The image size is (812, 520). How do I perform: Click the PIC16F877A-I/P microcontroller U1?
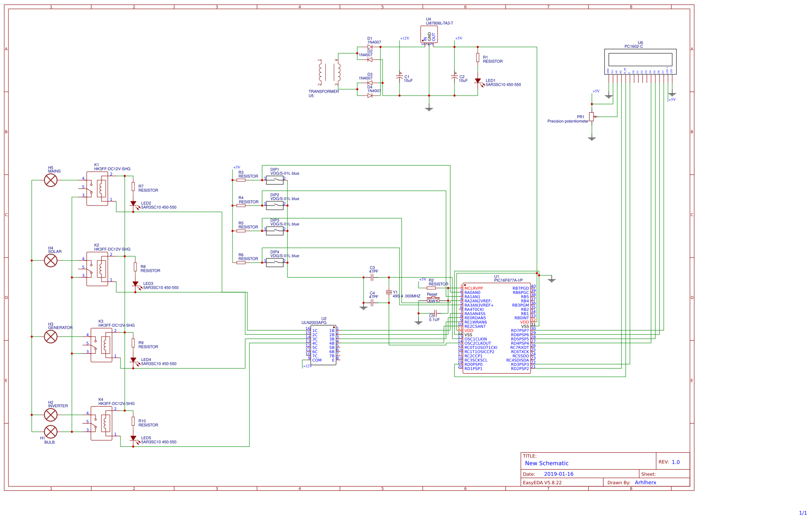(x=497, y=328)
